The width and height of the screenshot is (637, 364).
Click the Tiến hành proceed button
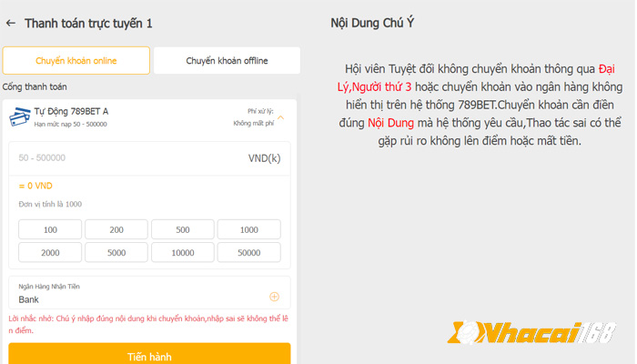coord(149,354)
